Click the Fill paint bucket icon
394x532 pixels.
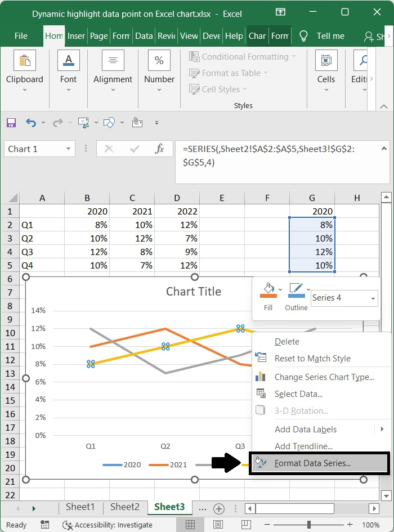[268, 290]
